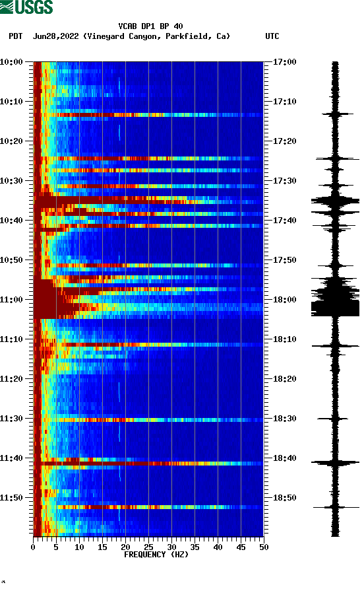Click the '17:40' UTC time label
The height and width of the screenshot is (589, 364).
coord(284,220)
